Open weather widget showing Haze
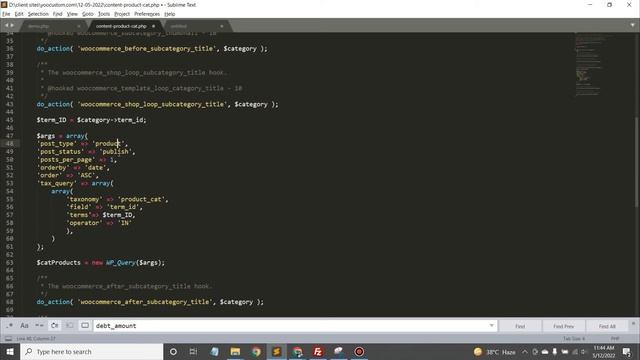Image resolution: width=640 pixels, height=360 pixels. coord(495,351)
